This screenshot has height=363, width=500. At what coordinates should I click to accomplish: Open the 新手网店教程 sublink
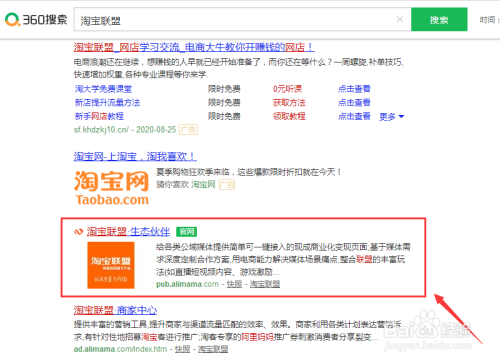point(99,116)
